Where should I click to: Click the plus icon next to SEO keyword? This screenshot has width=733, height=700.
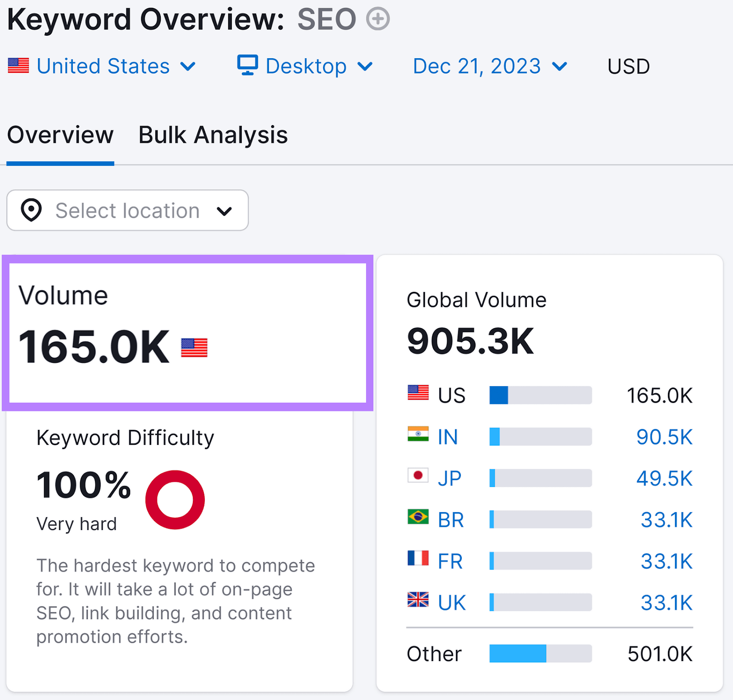coord(377,19)
